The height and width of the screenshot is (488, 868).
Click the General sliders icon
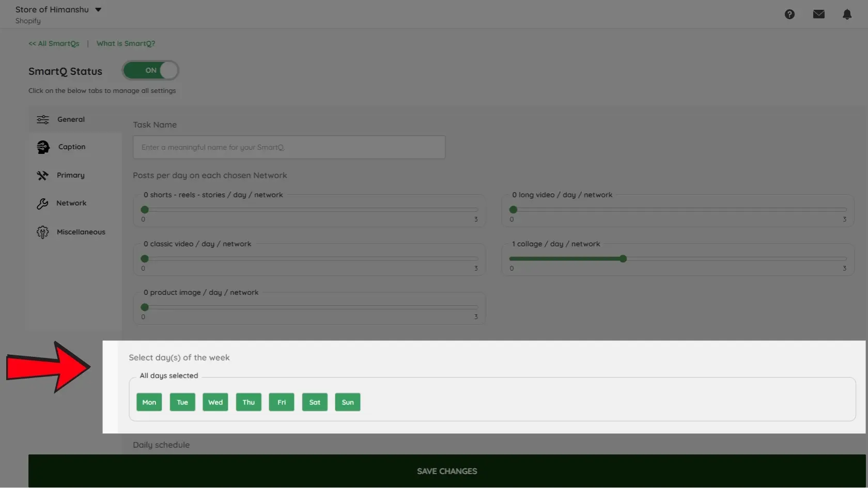point(43,119)
